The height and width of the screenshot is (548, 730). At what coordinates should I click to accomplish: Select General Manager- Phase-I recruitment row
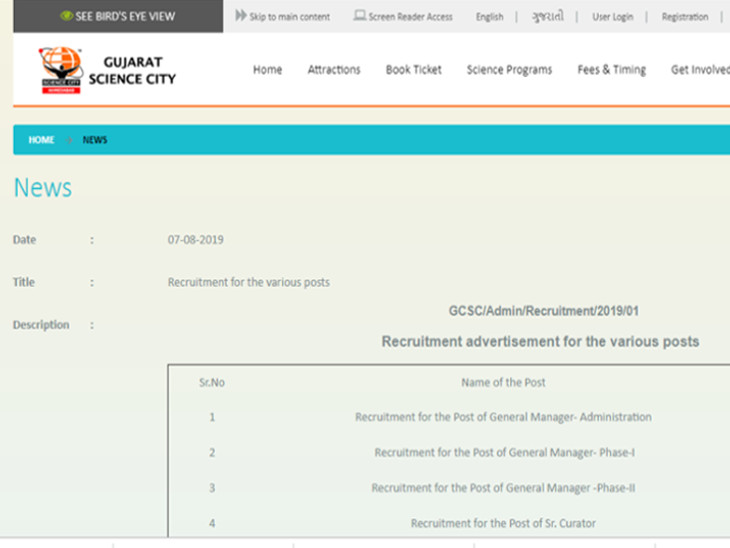(x=504, y=453)
